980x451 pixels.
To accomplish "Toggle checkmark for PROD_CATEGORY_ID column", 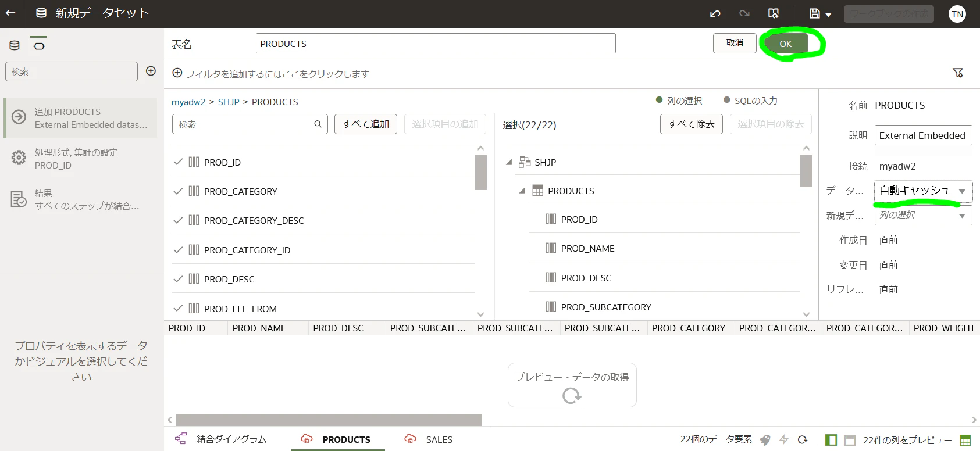I will pyautogui.click(x=178, y=250).
